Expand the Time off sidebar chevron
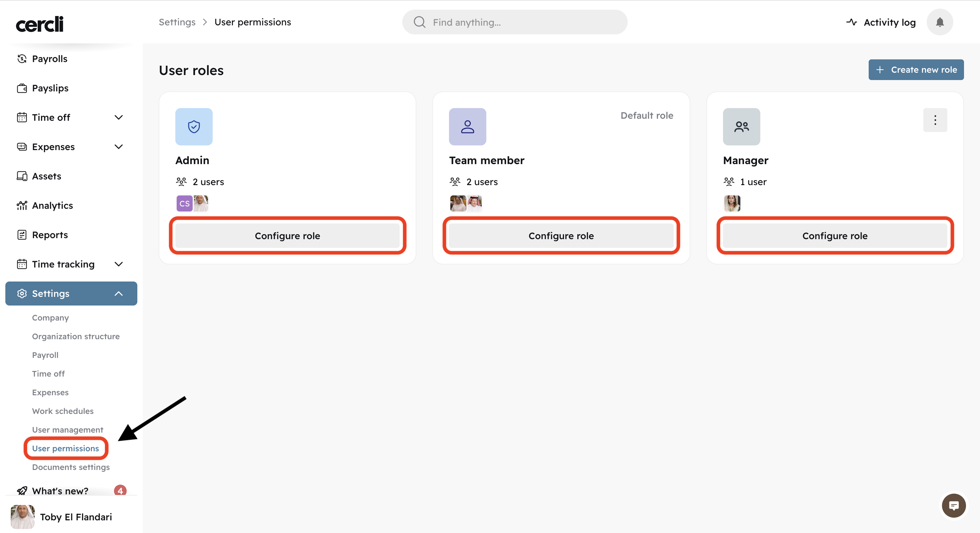 (x=119, y=117)
